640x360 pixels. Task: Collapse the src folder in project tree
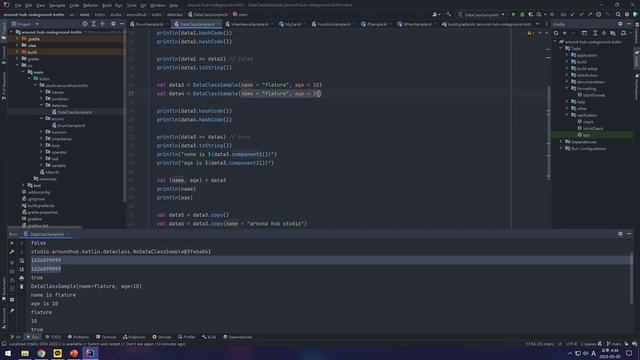[18, 65]
